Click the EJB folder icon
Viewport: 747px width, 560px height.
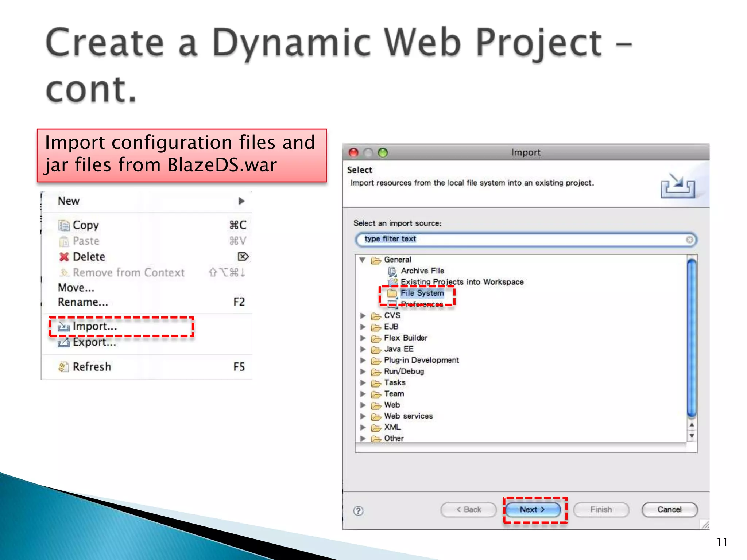(x=376, y=327)
